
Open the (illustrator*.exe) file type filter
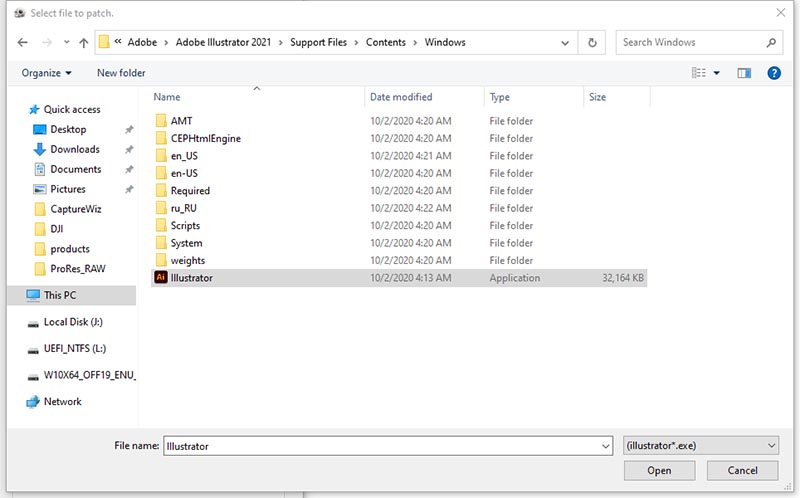701,445
